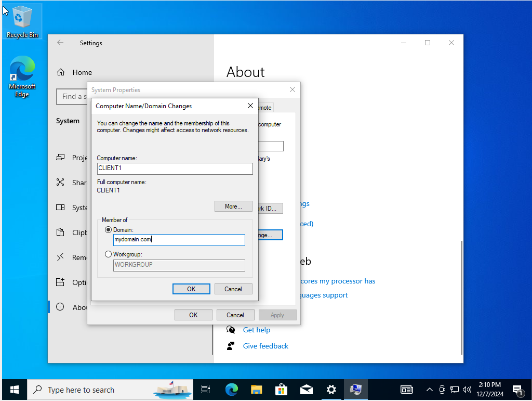Open the volume speaker tray icon
The image size is (532, 401).
click(467, 390)
